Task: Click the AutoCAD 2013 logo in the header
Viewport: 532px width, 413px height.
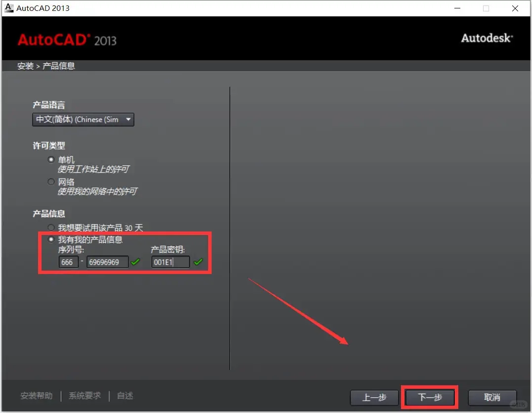Action: click(x=67, y=39)
